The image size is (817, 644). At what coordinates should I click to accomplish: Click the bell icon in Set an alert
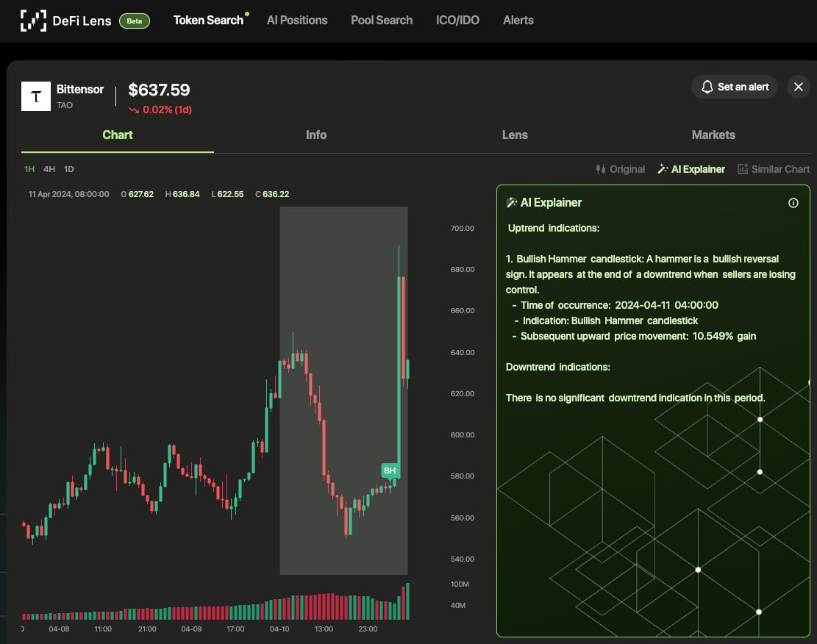click(707, 87)
